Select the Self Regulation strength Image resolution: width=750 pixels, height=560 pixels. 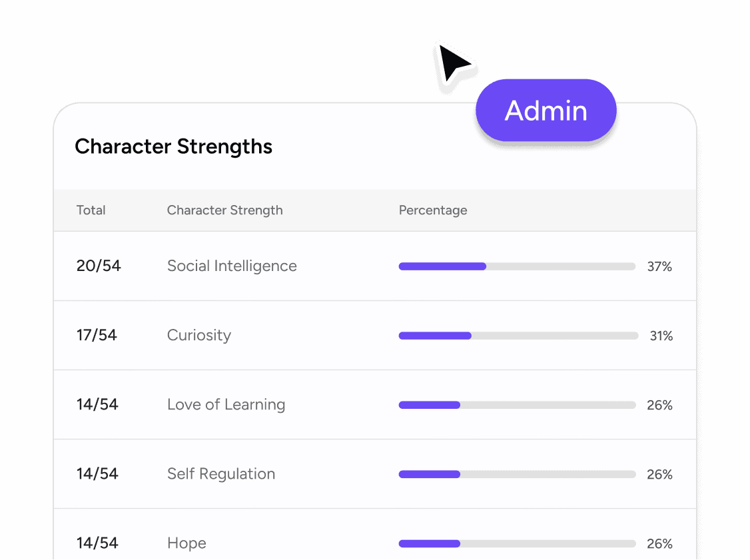click(x=220, y=474)
